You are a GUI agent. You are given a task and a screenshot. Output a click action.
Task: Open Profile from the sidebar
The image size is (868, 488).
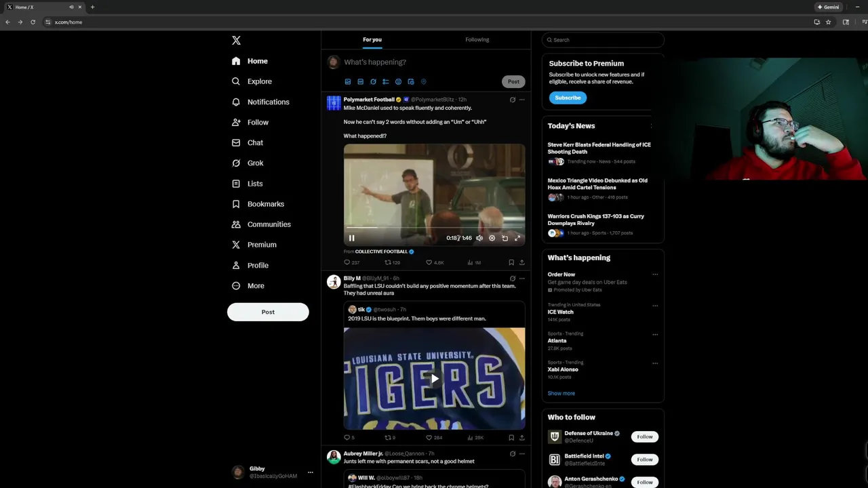tap(250, 266)
